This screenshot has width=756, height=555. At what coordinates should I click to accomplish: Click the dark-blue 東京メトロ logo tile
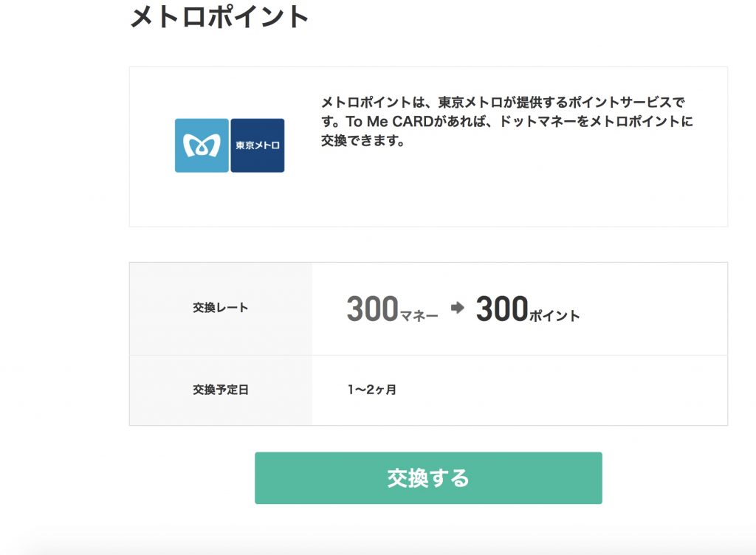pyautogui.click(x=258, y=145)
